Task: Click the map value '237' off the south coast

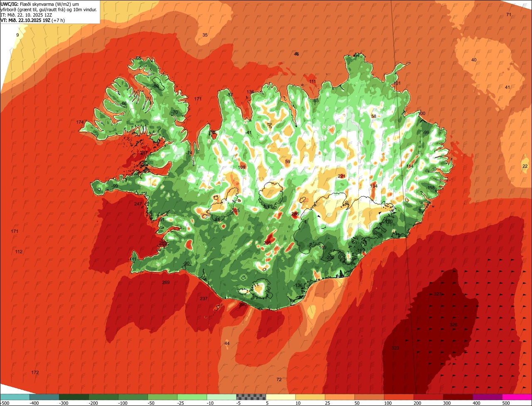Action: tap(204, 298)
